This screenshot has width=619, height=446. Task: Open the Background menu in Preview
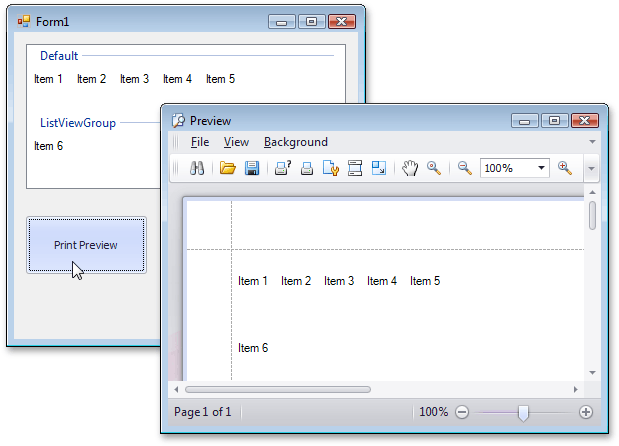pos(296,142)
